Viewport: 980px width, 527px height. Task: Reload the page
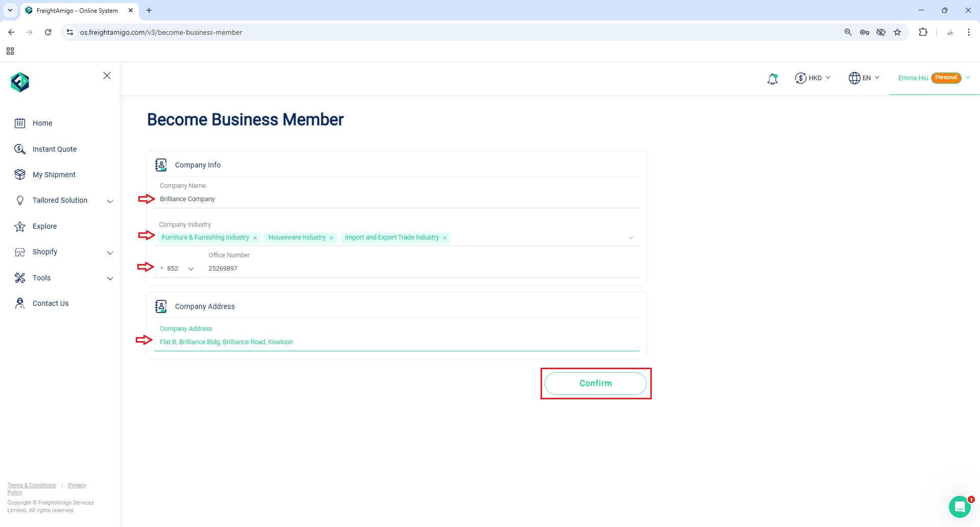pos(48,32)
